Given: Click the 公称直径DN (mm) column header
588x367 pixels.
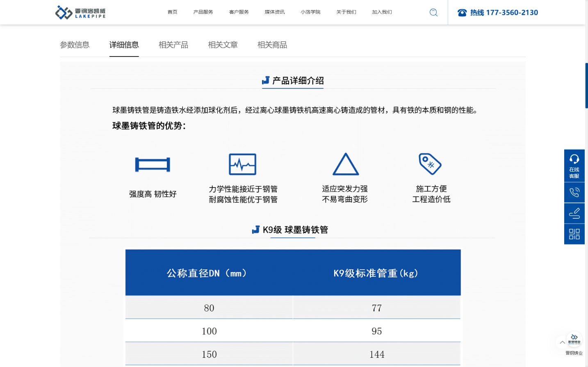Looking at the screenshot, I should 209,273.
